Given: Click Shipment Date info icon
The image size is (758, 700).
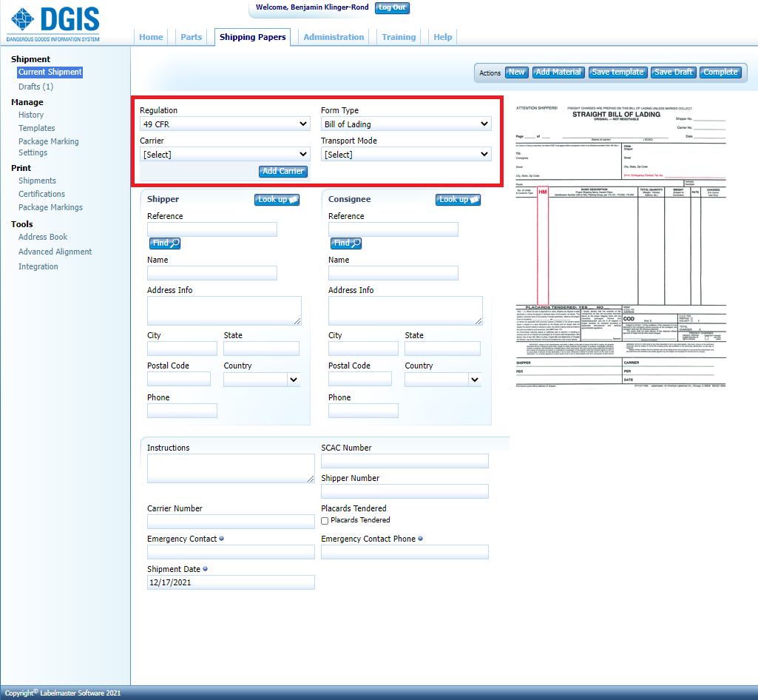Looking at the screenshot, I should [205, 569].
